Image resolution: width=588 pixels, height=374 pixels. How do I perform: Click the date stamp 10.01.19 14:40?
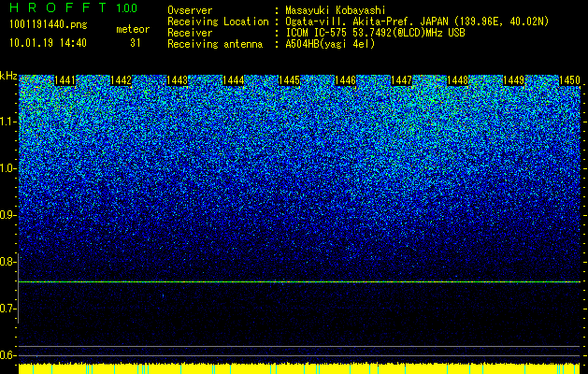click(x=48, y=43)
